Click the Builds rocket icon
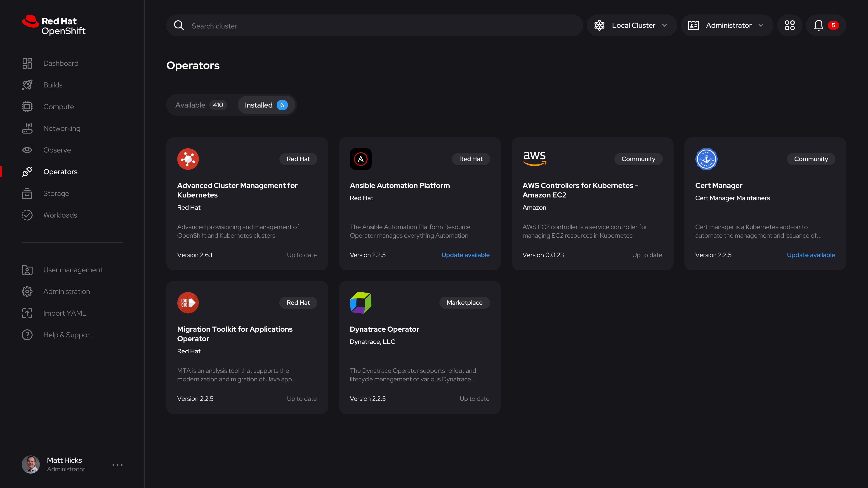 pos(27,85)
